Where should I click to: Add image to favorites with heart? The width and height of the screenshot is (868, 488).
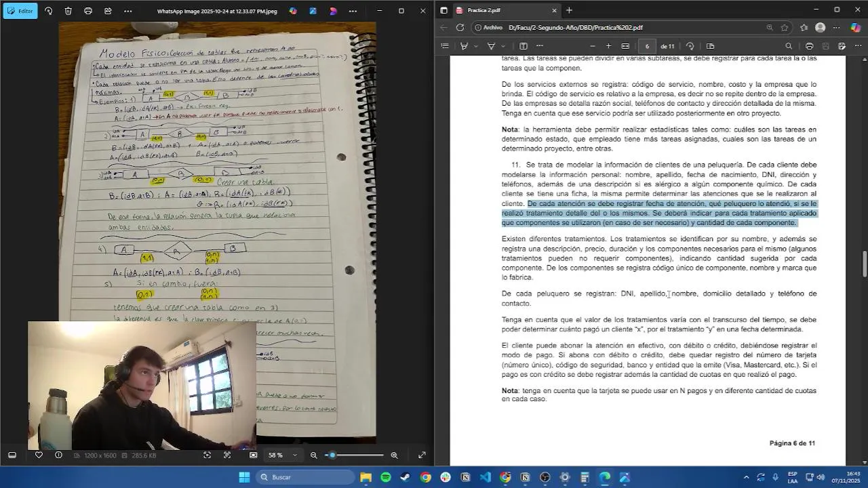click(x=39, y=455)
